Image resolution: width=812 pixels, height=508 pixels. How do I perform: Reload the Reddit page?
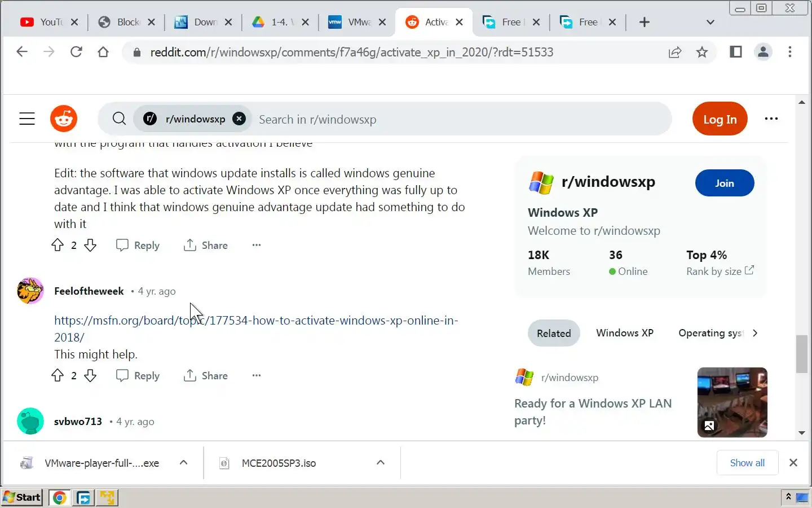(76, 52)
